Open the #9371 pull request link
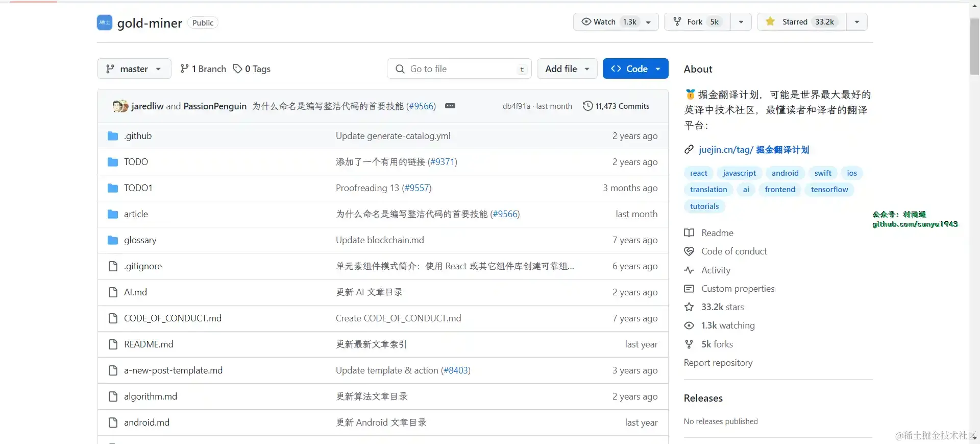This screenshot has width=980, height=444. 443,162
